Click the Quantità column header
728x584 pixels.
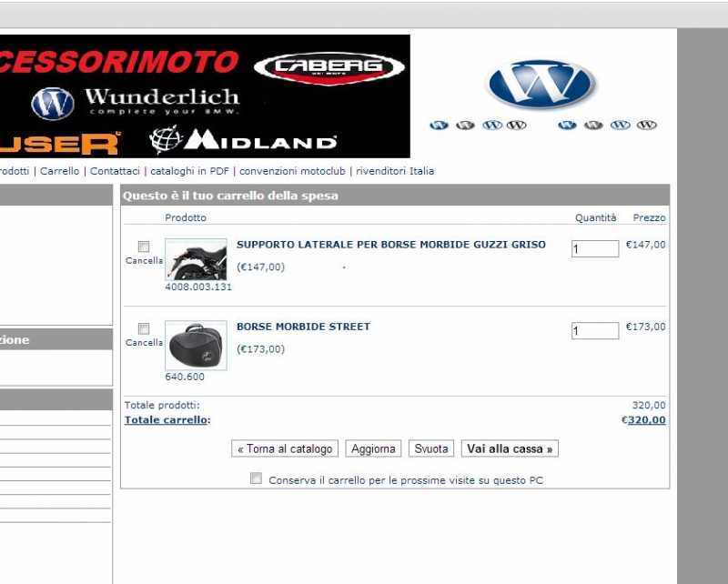[596, 217]
